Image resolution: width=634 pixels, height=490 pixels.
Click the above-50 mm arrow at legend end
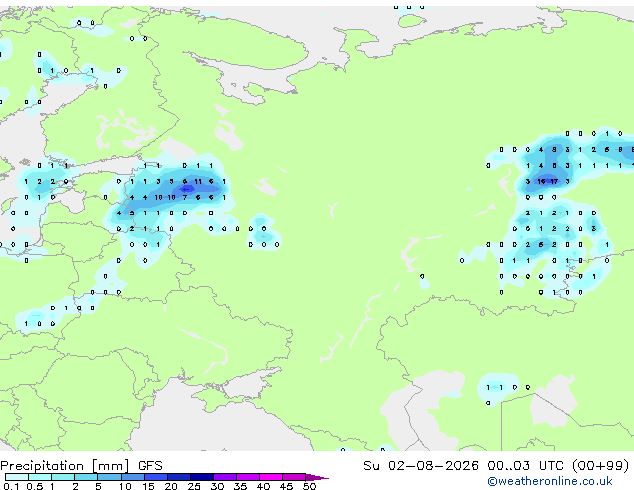point(317,477)
